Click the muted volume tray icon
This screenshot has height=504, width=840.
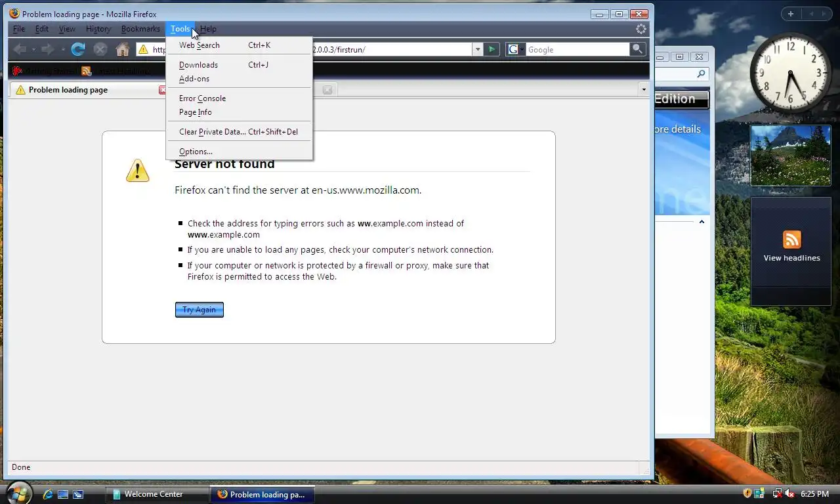point(789,493)
